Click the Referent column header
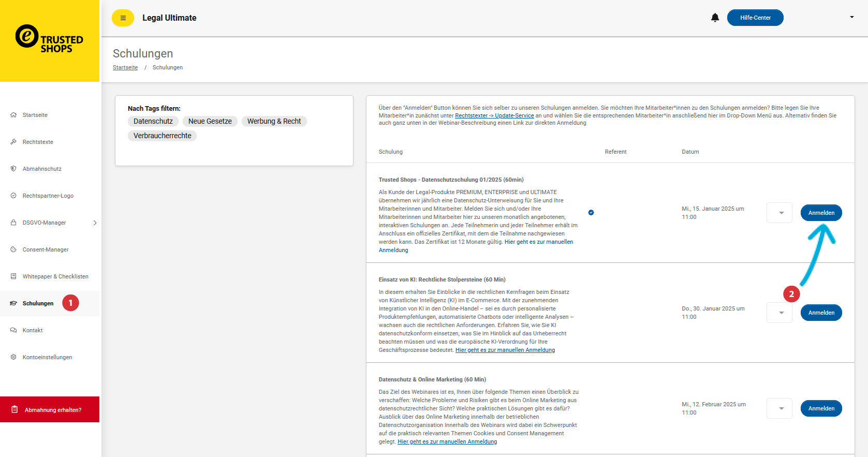 (615, 152)
